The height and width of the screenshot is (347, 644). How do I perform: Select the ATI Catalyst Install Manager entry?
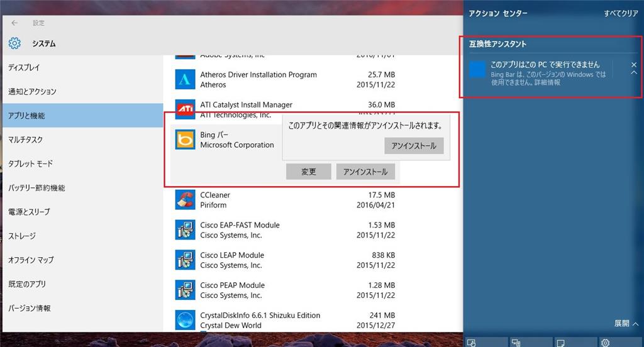(285, 108)
